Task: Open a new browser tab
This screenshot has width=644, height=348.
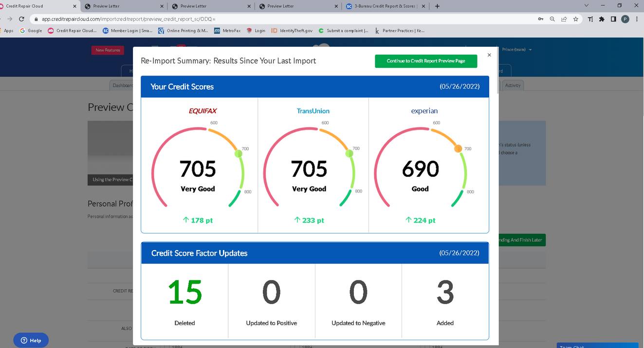Action: coord(437,6)
